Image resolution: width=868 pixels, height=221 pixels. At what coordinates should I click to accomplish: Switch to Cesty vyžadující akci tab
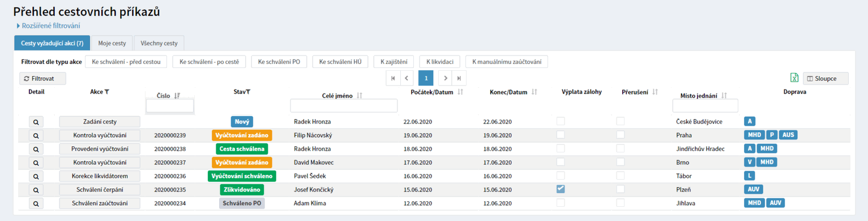[x=52, y=43]
